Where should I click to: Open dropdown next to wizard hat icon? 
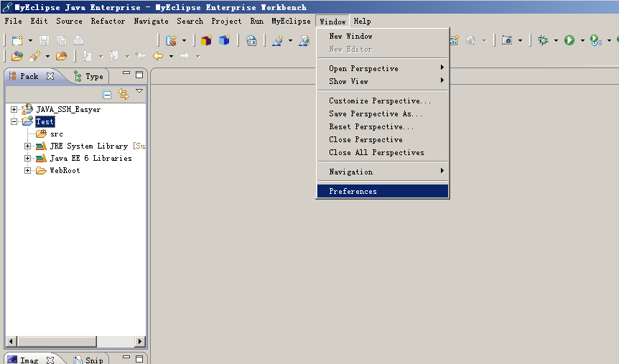pos(290,40)
